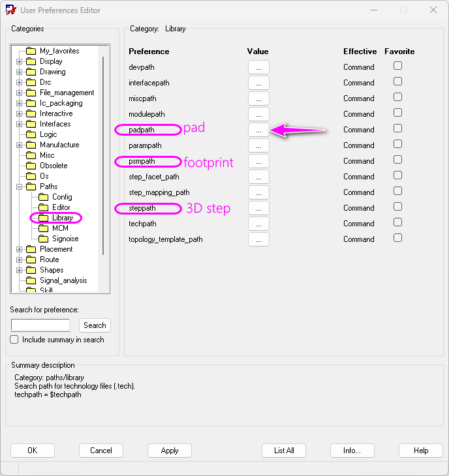Click the MCM folder icon

[44, 228]
